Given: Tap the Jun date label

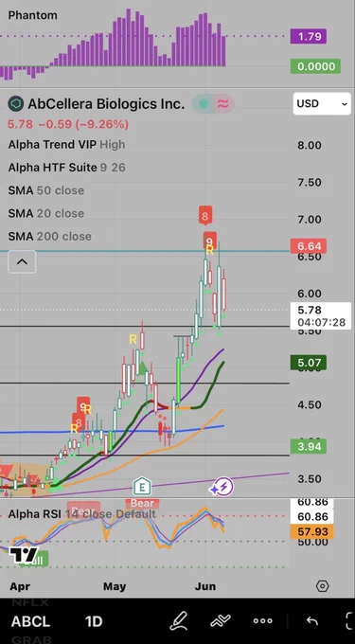Looking at the screenshot, I should coord(205,586).
